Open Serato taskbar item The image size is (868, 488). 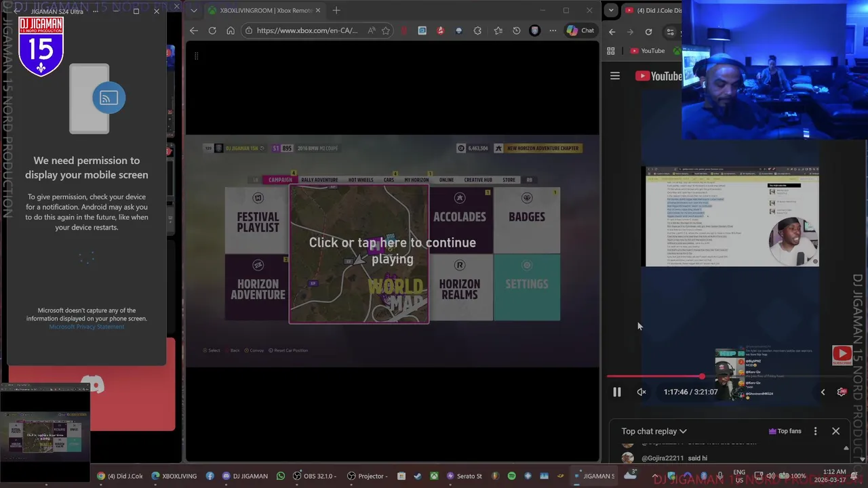[x=464, y=476]
